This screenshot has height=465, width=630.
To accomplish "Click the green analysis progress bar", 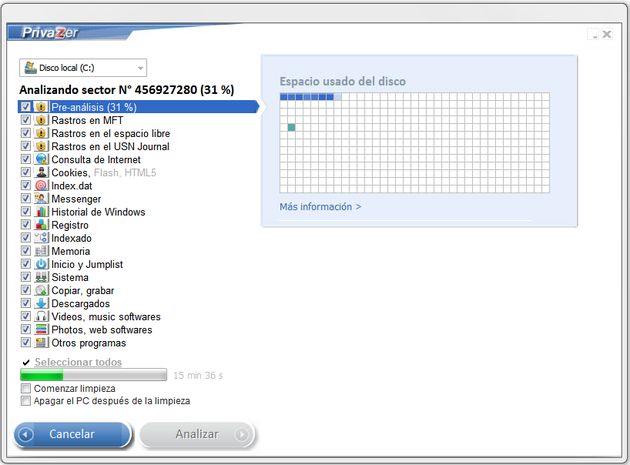I will pos(93,375).
